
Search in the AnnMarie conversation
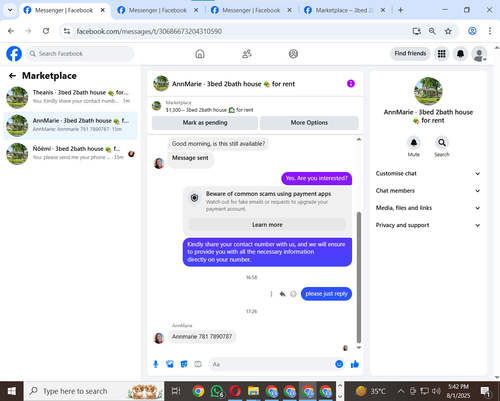[442, 143]
